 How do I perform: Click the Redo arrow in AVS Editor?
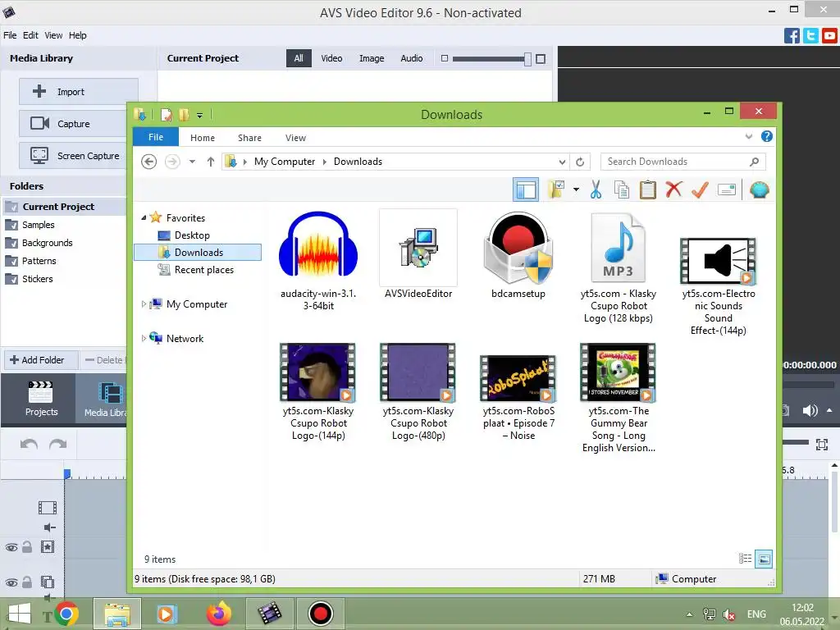58,444
